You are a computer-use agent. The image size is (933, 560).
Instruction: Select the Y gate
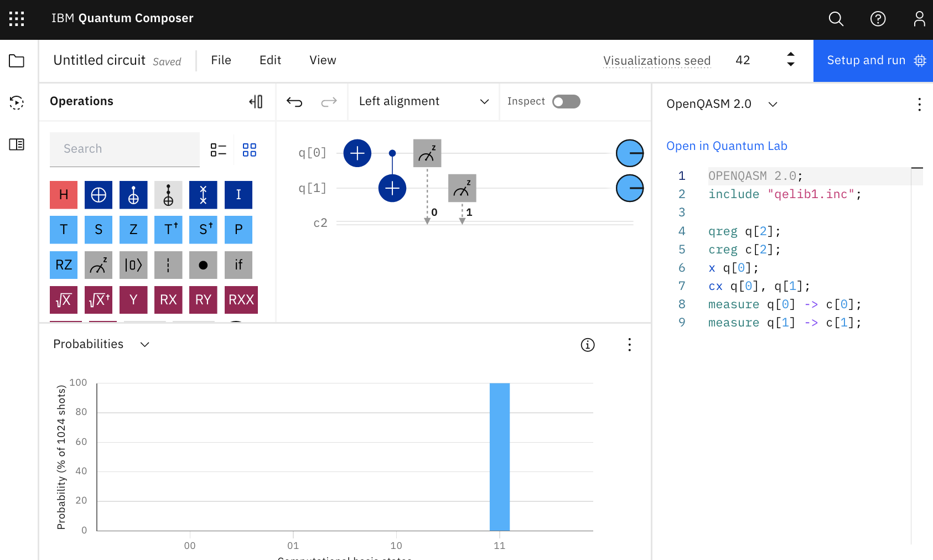click(x=133, y=300)
